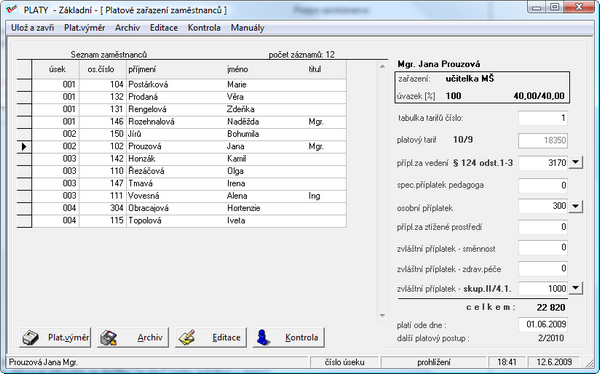
Task: Click the přípl.za vedení value field 3170
Action: click(543, 163)
